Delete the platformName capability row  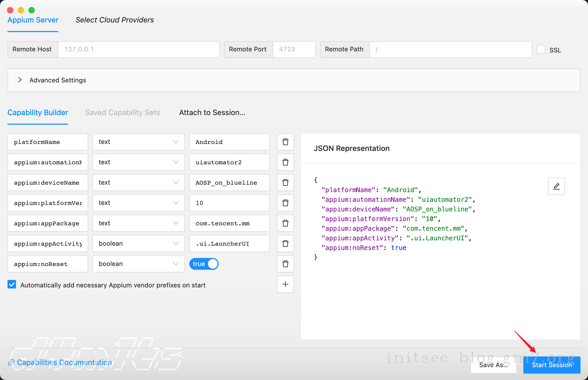[x=285, y=142]
